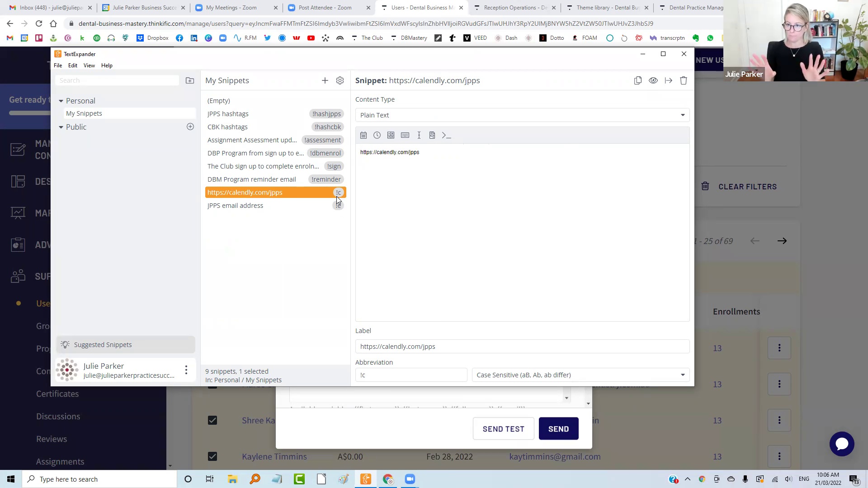Open the Help menu
The image size is (868, 488).
click(x=107, y=66)
